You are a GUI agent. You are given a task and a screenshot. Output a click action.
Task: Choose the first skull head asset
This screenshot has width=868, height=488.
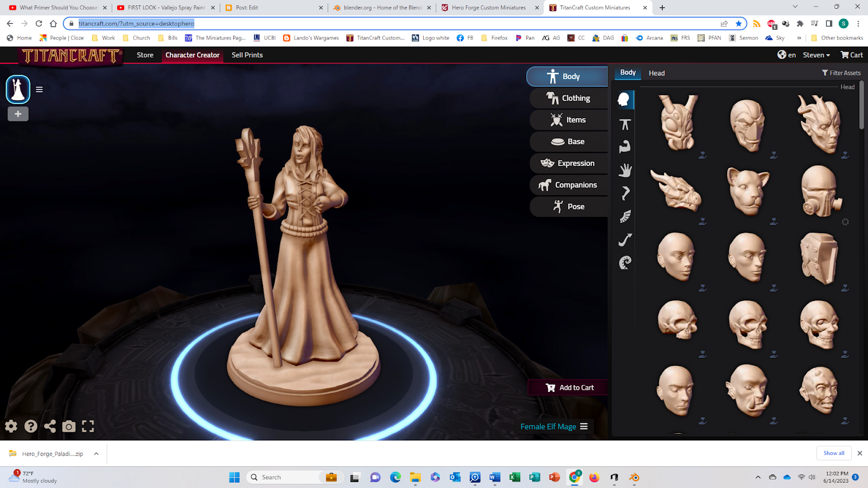point(677,320)
